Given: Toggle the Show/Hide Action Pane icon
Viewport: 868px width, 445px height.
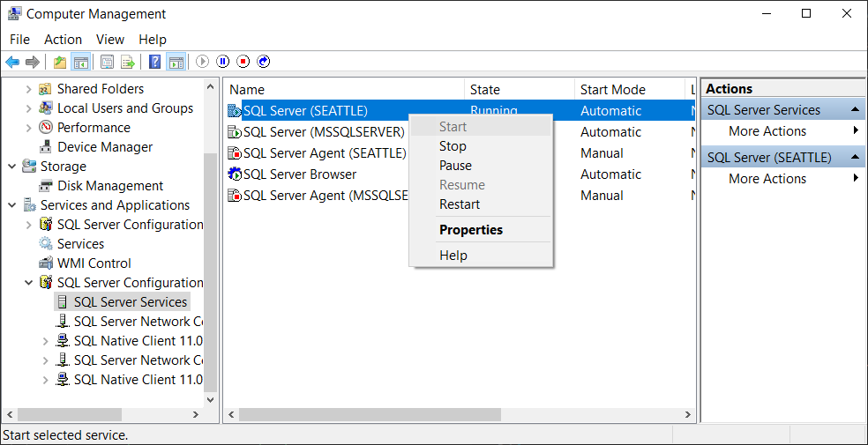Looking at the screenshot, I should pos(176,62).
